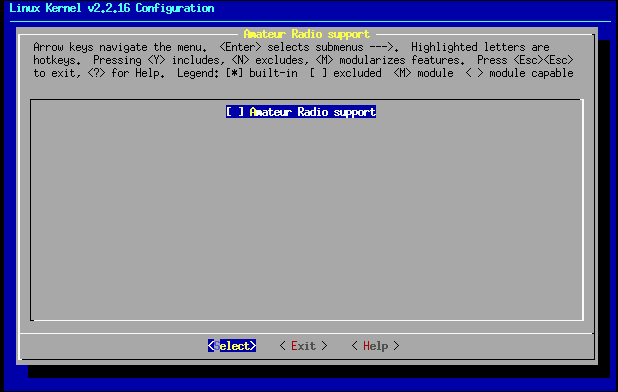The height and width of the screenshot is (392, 618).
Task: Click the right angle bracket after Exit
Action: 324,346
